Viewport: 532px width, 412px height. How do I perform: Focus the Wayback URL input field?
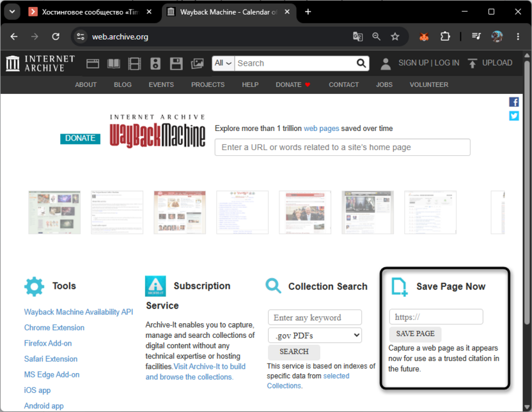click(x=342, y=148)
